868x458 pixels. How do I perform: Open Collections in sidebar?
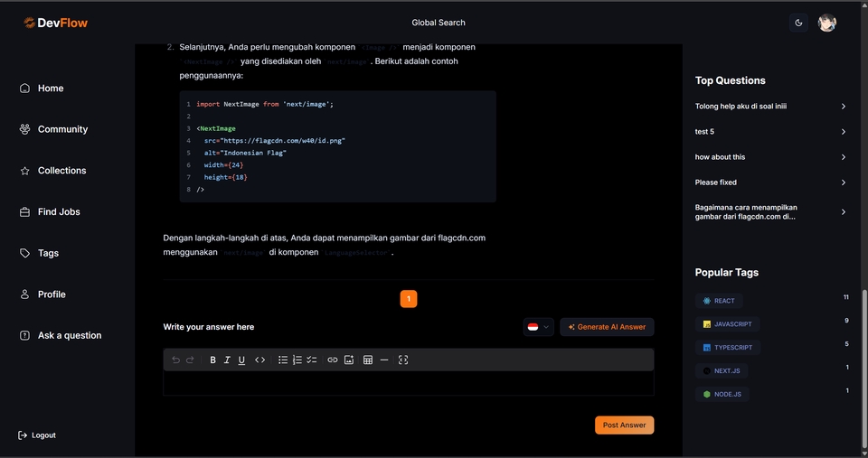click(x=53, y=171)
